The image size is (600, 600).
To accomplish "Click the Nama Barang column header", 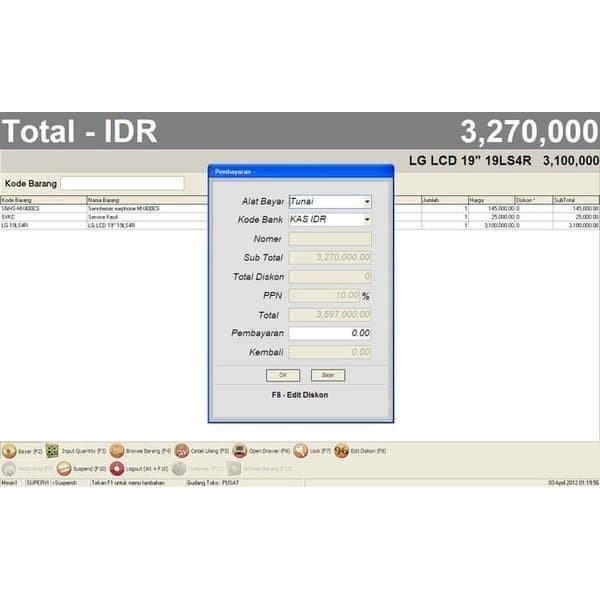I will point(148,200).
